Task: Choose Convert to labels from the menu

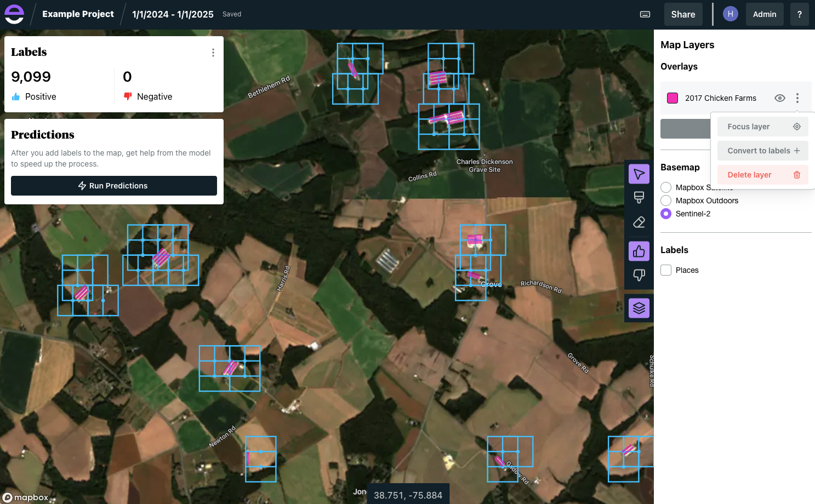Action: [x=762, y=151]
